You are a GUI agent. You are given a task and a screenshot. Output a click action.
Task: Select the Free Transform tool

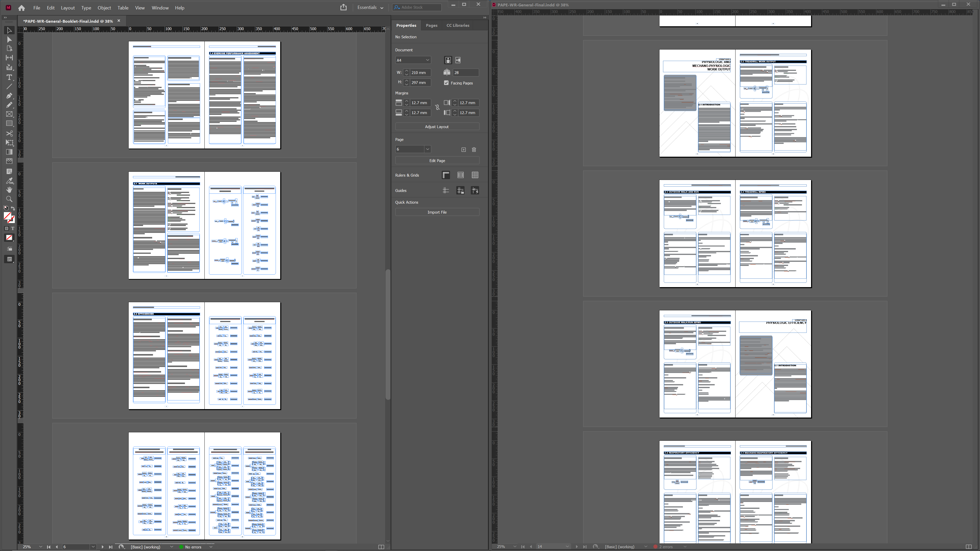[9, 143]
